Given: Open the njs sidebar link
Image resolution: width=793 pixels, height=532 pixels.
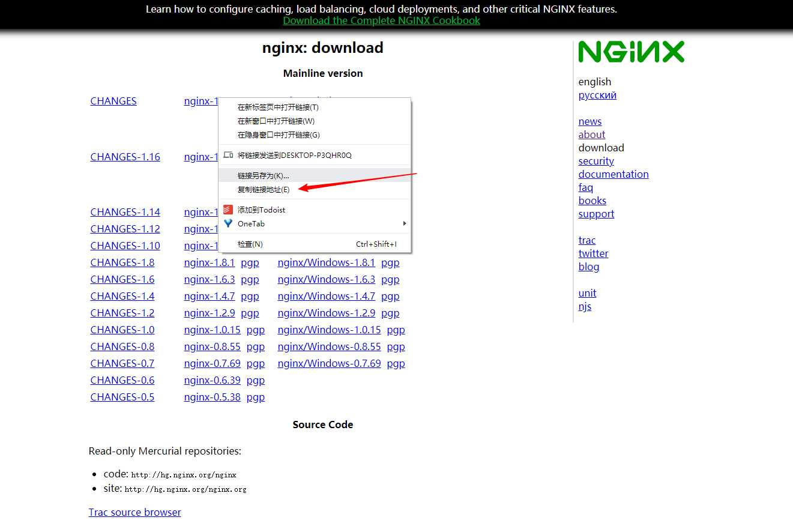Looking at the screenshot, I should (585, 306).
